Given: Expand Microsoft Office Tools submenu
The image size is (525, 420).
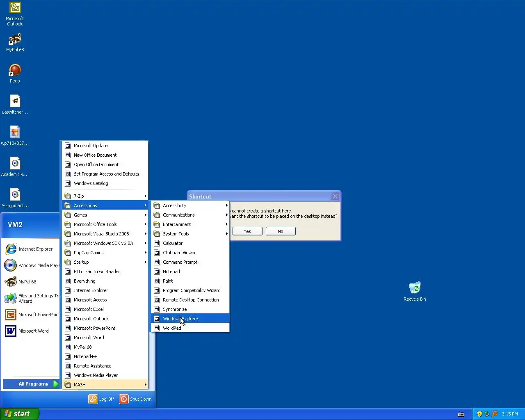Looking at the screenshot, I should pyautogui.click(x=105, y=224).
